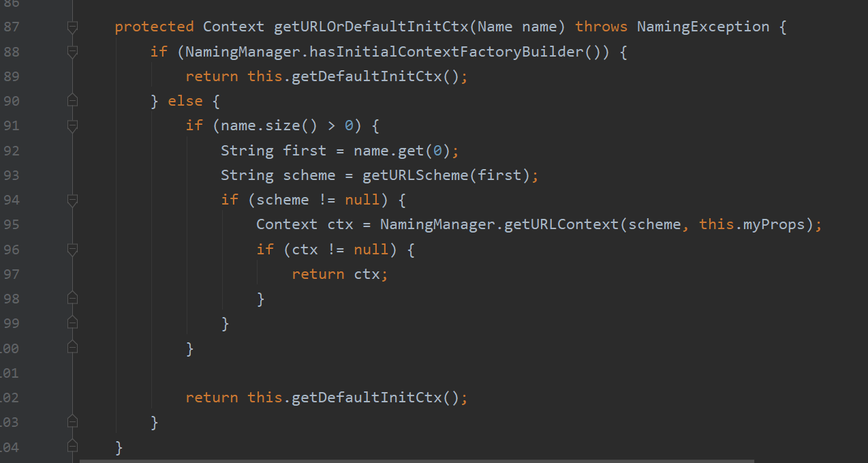868x463 pixels.
Task: Click the fold end marker at method's closing brace
Action: [72, 447]
